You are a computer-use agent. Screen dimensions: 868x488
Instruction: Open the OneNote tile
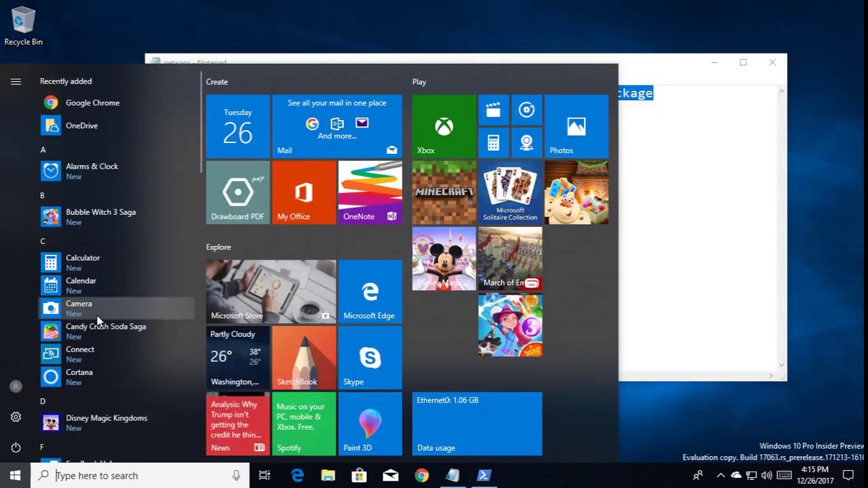coord(370,192)
